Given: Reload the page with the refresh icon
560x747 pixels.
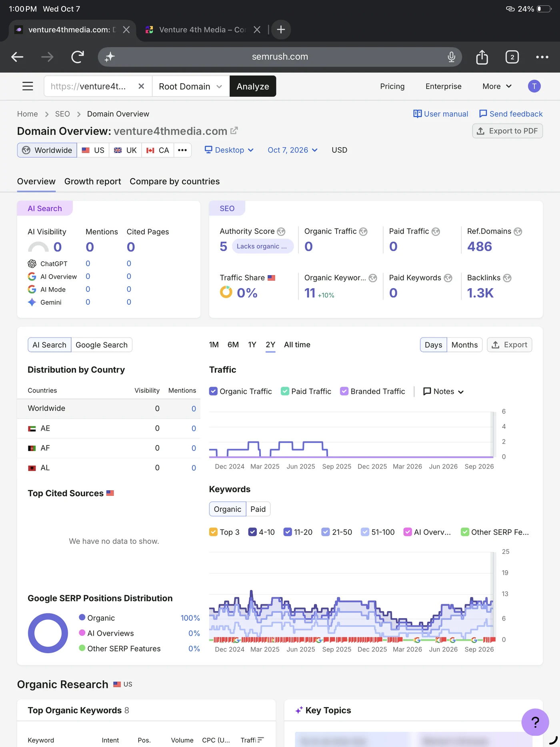Looking at the screenshot, I should click(x=78, y=57).
